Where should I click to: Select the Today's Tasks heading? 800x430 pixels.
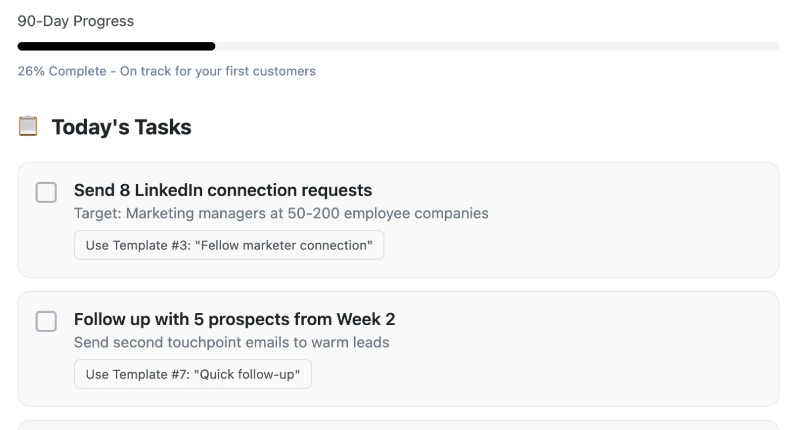coord(121,127)
